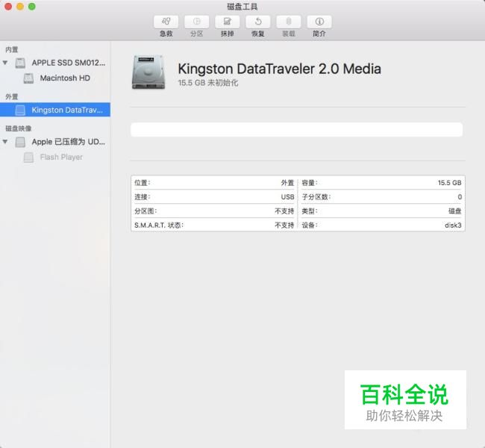This screenshot has height=448, width=485.
Task: Click the large hard drive icon beside Kingston title
Action: tap(148, 72)
